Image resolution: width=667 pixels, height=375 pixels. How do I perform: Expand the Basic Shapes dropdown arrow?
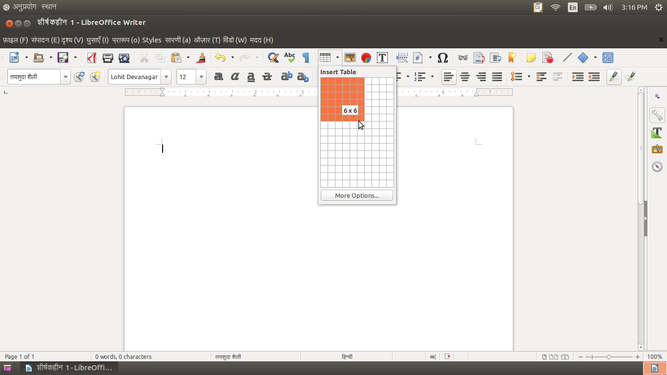click(x=595, y=57)
